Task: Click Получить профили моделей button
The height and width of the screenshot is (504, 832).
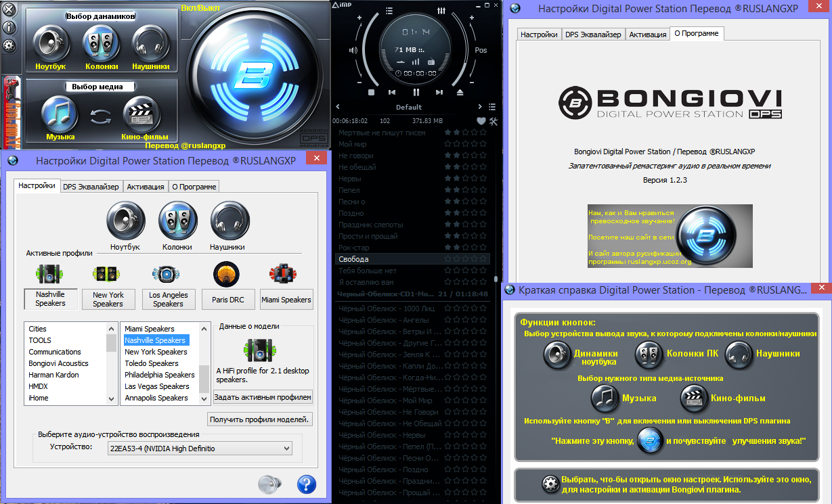Action: point(260,419)
